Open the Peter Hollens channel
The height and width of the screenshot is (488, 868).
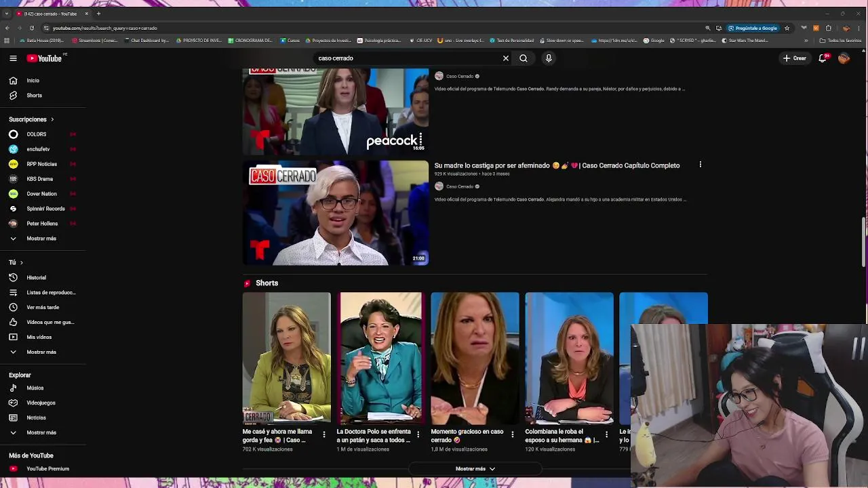[x=43, y=224]
